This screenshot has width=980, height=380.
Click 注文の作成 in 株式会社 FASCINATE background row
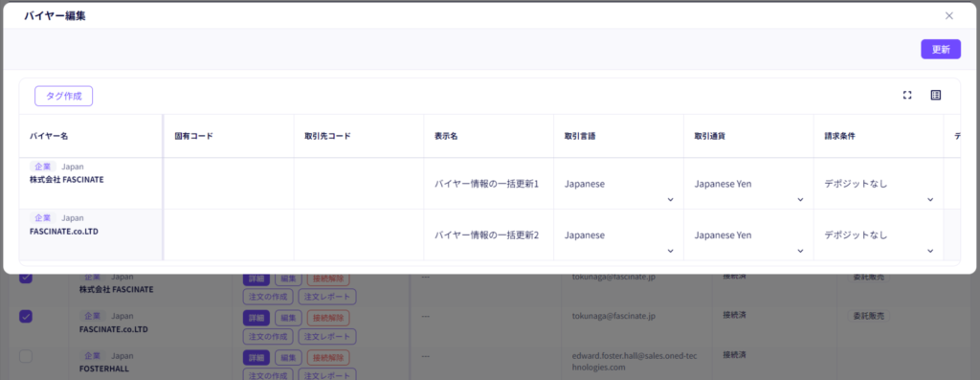click(x=268, y=297)
